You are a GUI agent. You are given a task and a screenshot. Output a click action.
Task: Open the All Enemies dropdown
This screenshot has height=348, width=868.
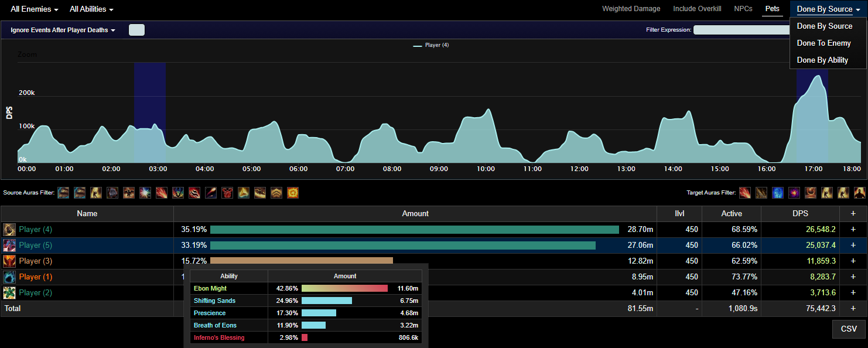tap(34, 9)
